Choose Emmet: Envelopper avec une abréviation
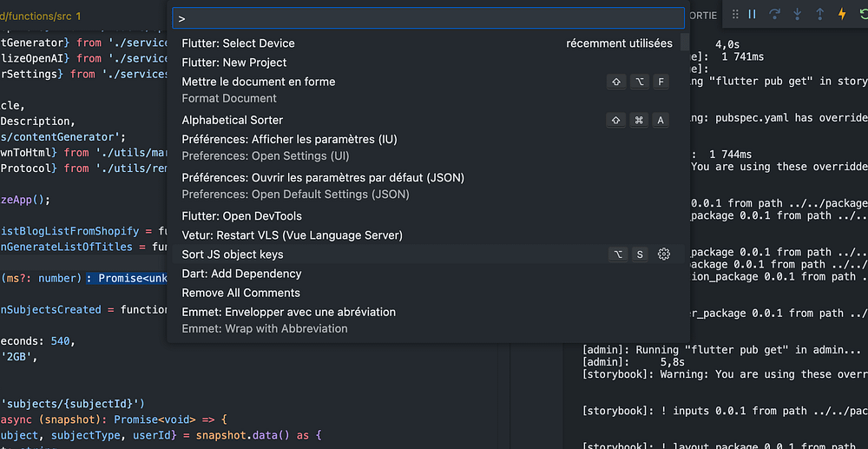This screenshot has width=868, height=449. click(429, 320)
